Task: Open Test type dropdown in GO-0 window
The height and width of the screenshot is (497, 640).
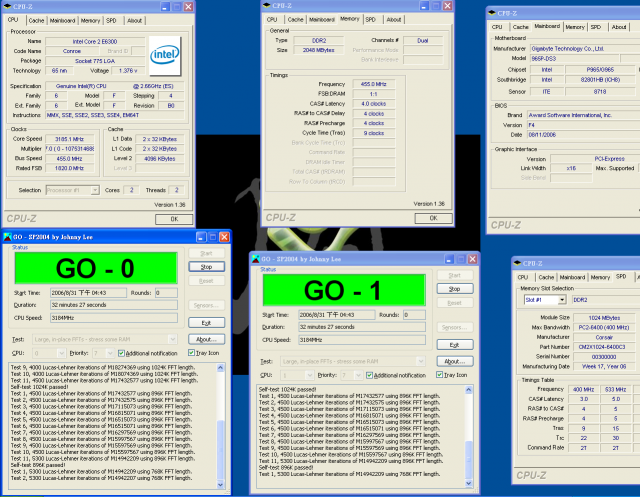Action: tap(173, 339)
